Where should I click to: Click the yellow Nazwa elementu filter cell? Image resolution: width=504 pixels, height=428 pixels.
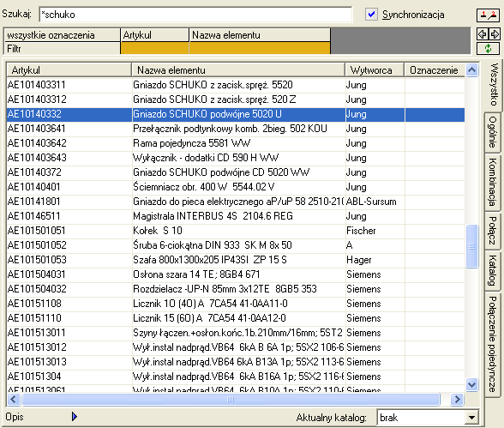click(260, 48)
